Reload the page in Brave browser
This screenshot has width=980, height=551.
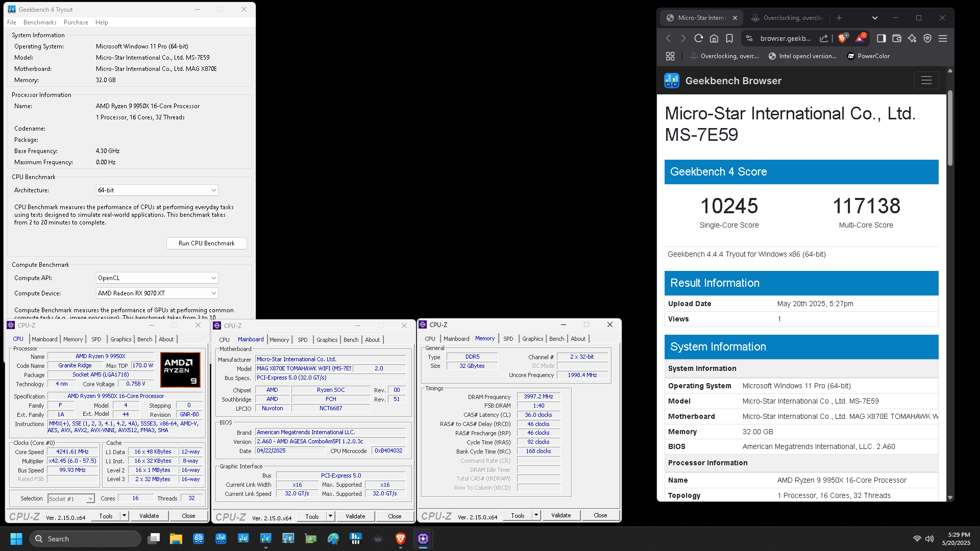tap(699, 38)
